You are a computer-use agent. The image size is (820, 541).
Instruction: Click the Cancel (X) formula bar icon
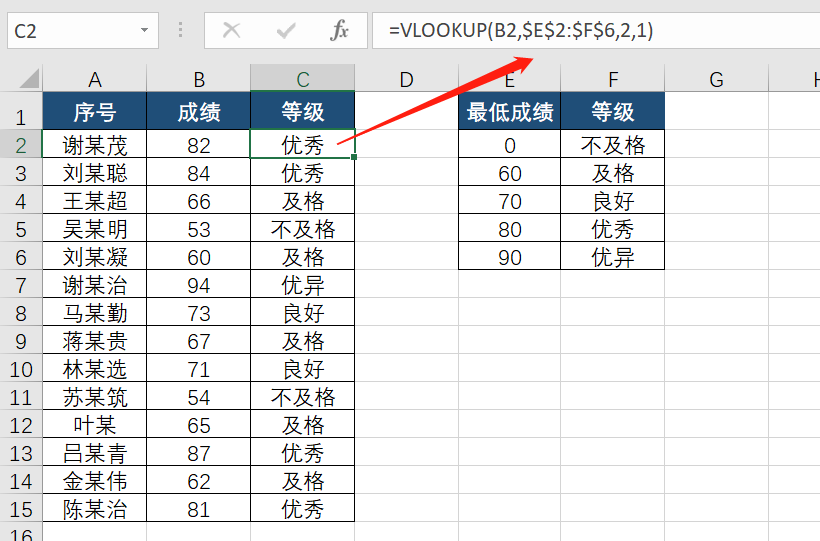tap(232, 31)
